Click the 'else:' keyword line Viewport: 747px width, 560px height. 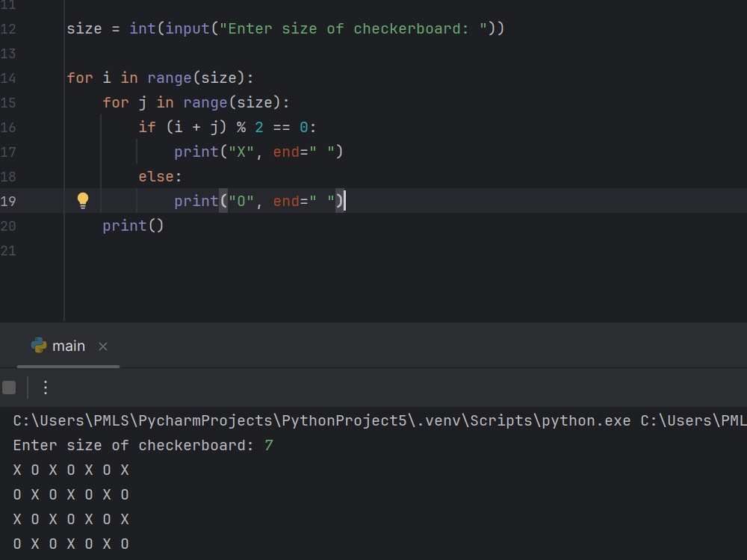pos(160,177)
